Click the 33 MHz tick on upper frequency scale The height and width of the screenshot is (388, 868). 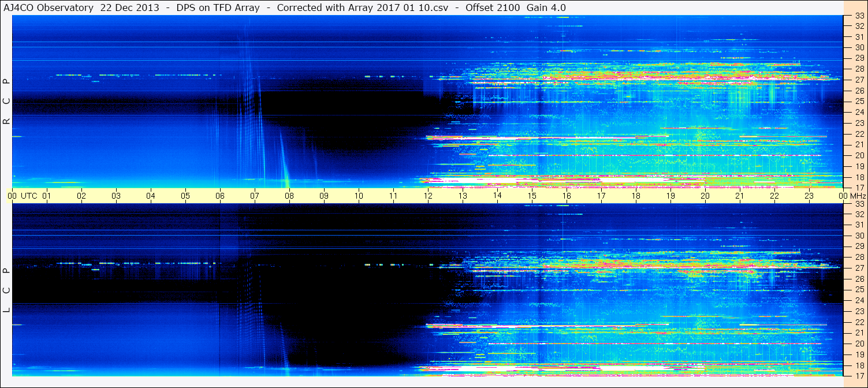(x=859, y=16)
